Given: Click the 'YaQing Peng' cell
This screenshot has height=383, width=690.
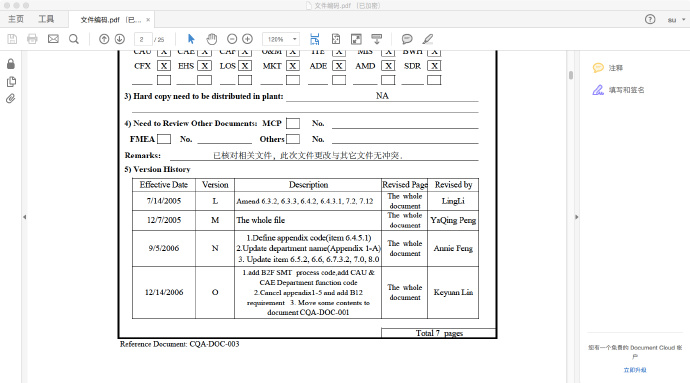Looking at the screenshot, I should (x=453, y=220).
